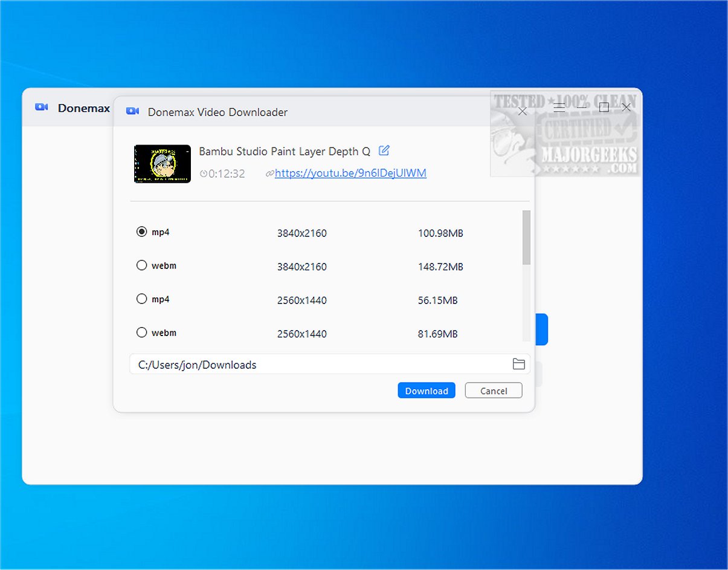Click the 81.69MB file size
The height and width of the screenshot is (570, 728).
tap(437, 334)
